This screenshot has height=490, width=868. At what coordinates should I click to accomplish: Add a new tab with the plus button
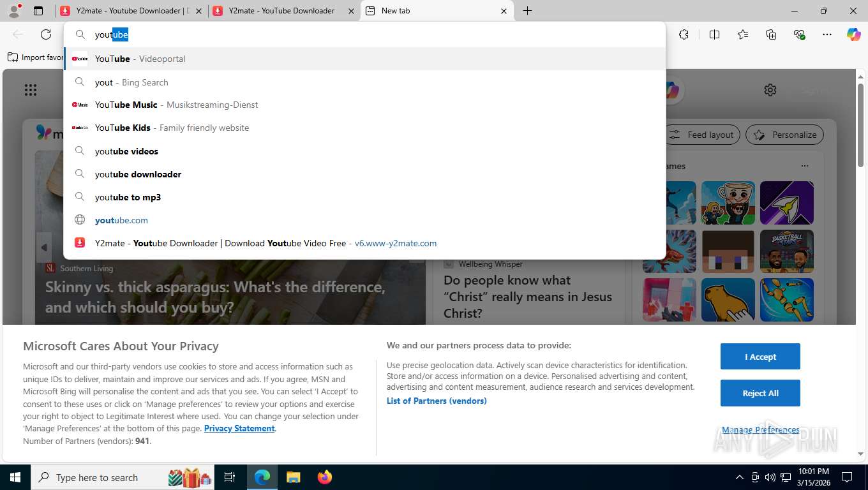[x=527, y=11]
